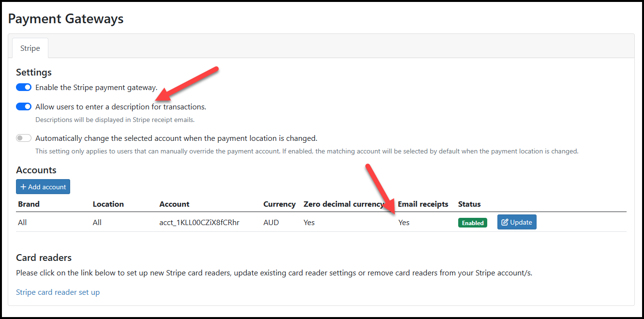Click the Currency column header
This screenshot has height=319, width=644.
(x=279, y=204)
